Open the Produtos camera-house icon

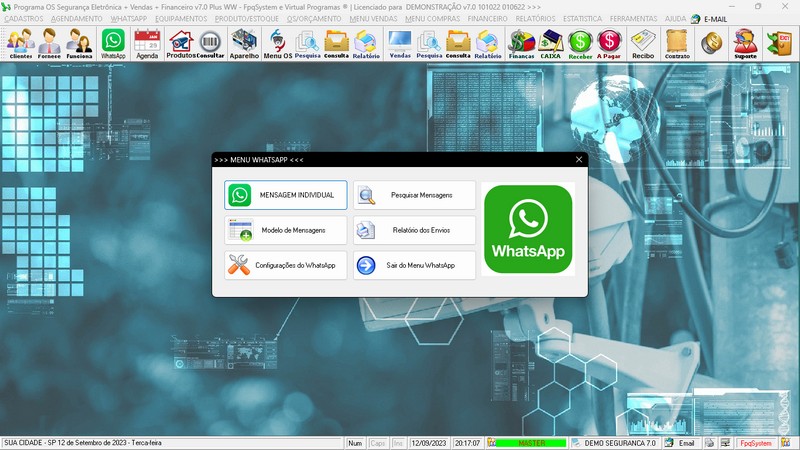pos(181,44)
